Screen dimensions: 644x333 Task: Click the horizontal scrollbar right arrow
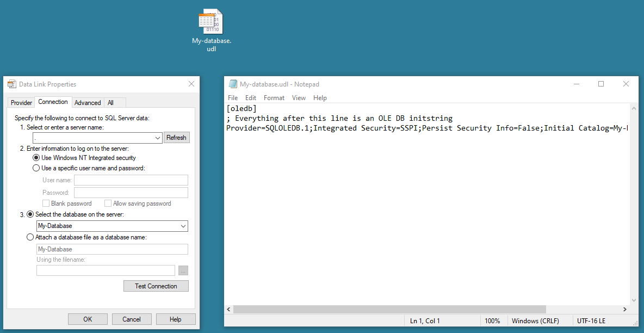point(626,309)
